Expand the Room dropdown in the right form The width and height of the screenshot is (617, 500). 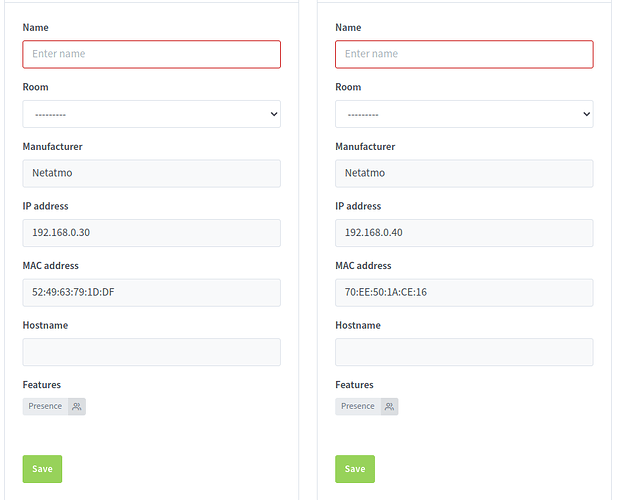coord(463,114)
